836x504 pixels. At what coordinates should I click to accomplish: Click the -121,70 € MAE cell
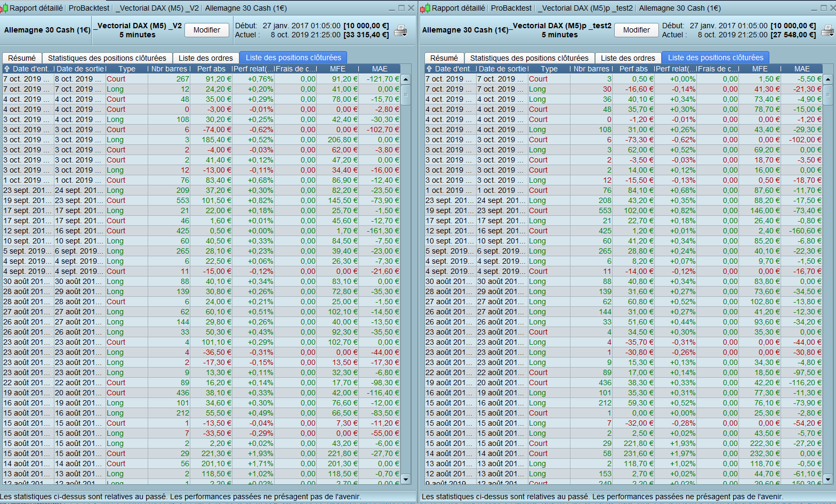(x=380, y=79)
